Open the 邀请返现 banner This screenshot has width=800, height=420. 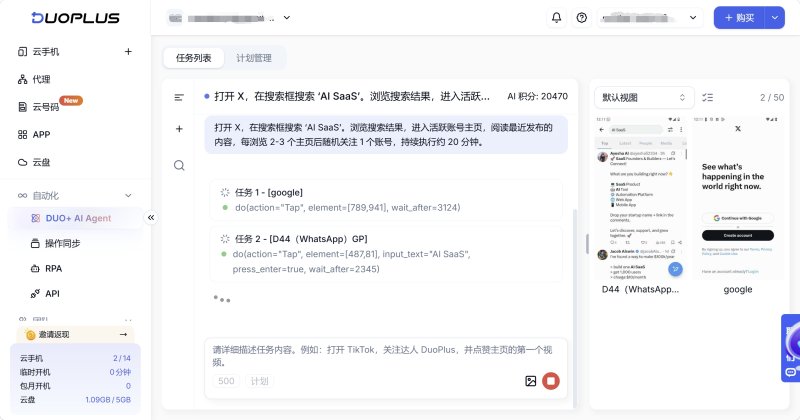[75, 334]
